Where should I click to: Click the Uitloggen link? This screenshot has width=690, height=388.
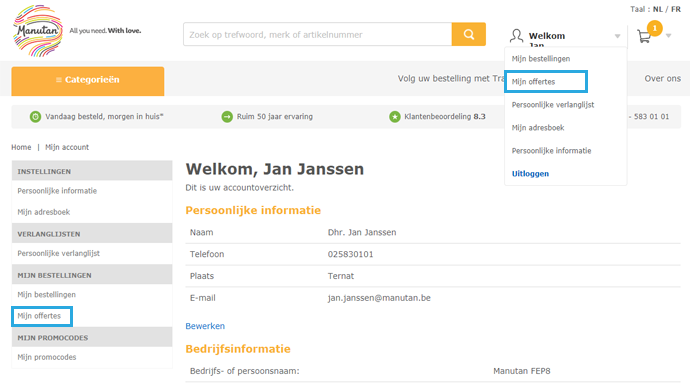pyautogui.click(x=530, y=174)
